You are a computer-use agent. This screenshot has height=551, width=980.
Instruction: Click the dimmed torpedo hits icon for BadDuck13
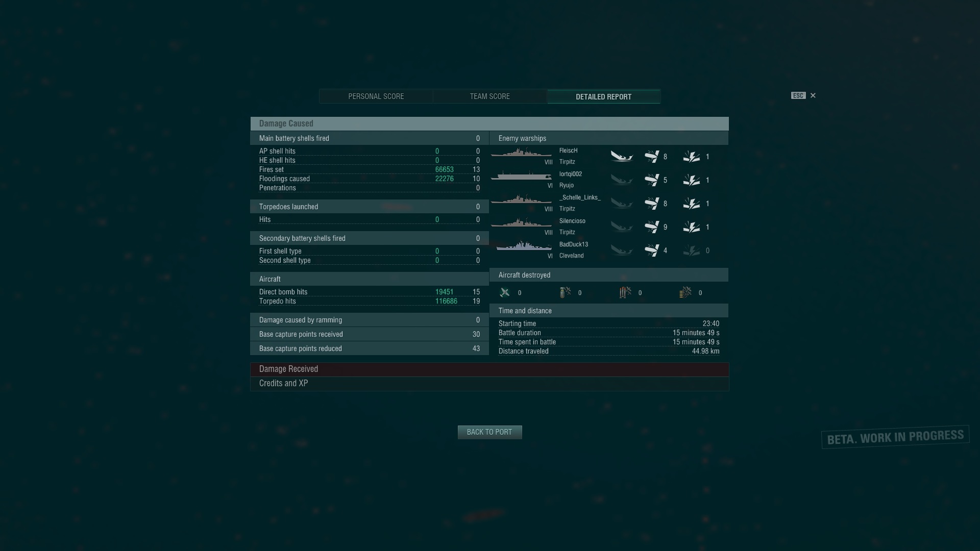(692, 251)
